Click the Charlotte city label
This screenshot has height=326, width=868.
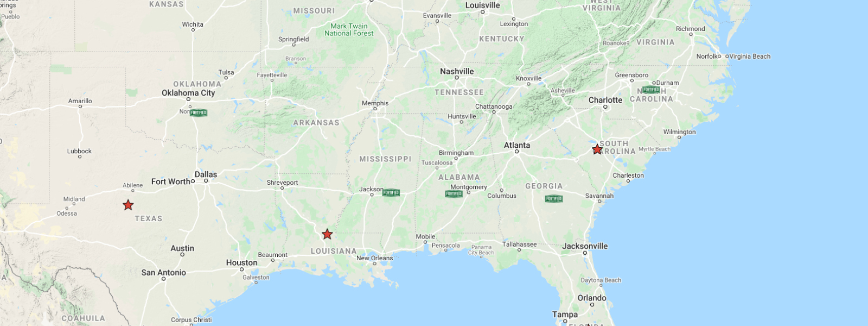tap(605, 100)
